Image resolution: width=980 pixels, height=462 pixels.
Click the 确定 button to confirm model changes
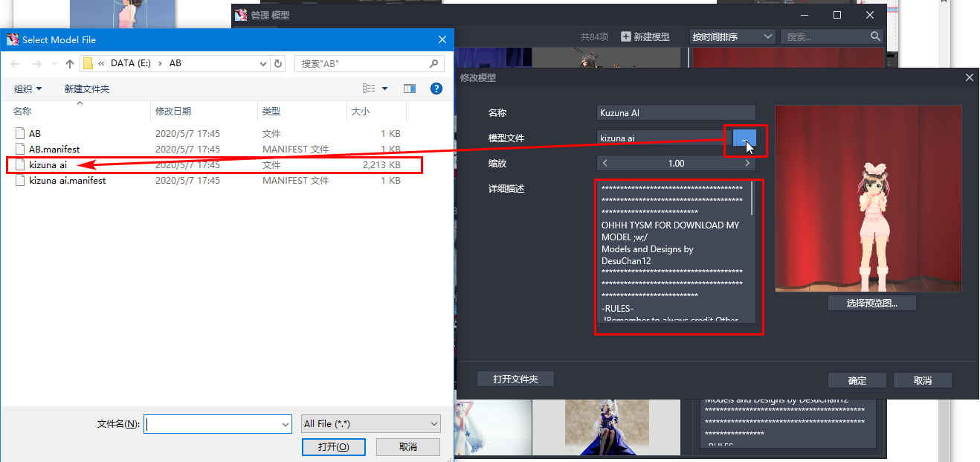[857, 380]
